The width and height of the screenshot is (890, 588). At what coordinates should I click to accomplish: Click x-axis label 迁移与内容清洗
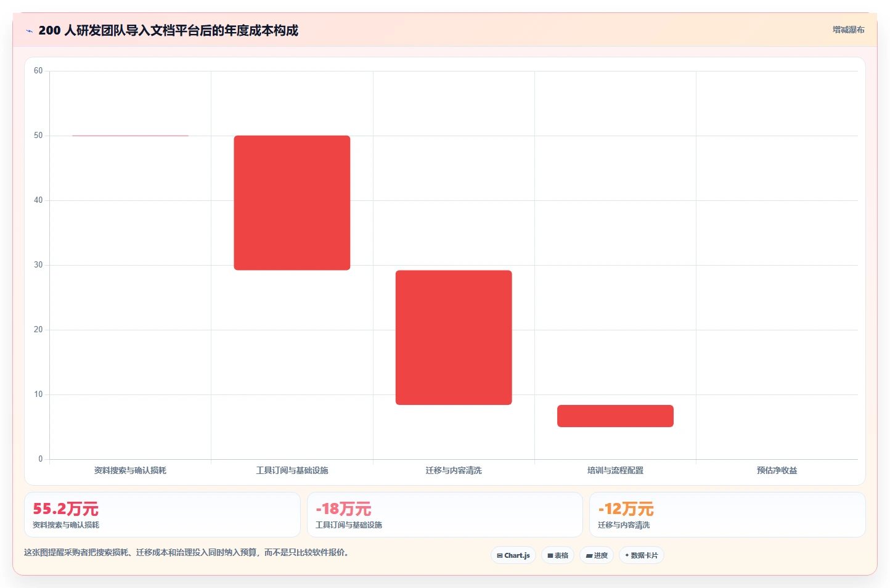pos(454,470)
